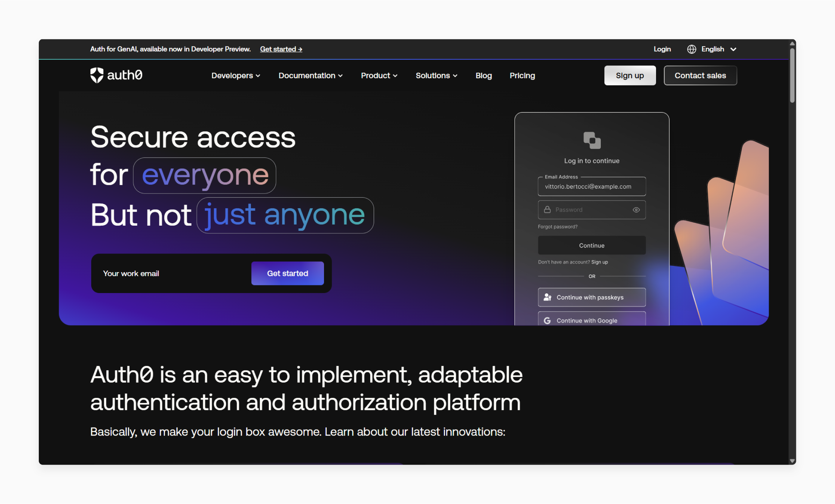Viewport: 835px width, 504px height.
Task: Click the globe language icon
Action: coord(691,49)
